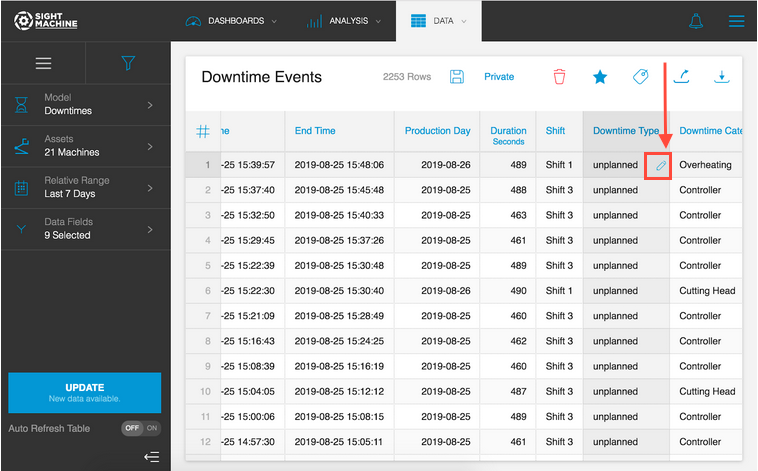Click the share arrow icon
Viewport: 758px width, 471px height.
pyautogui.click(x=682, y=76)
